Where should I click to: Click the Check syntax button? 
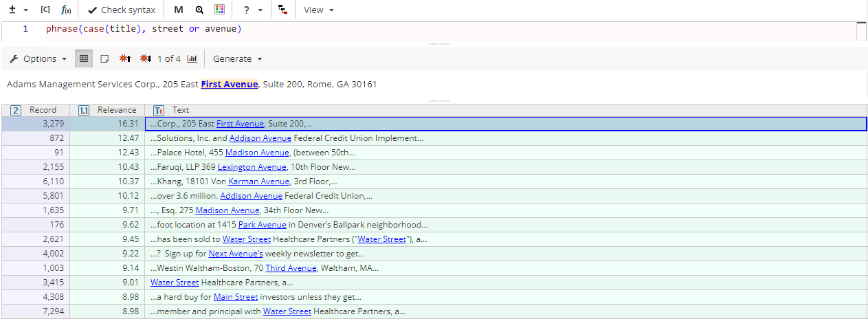click(122, 10)
